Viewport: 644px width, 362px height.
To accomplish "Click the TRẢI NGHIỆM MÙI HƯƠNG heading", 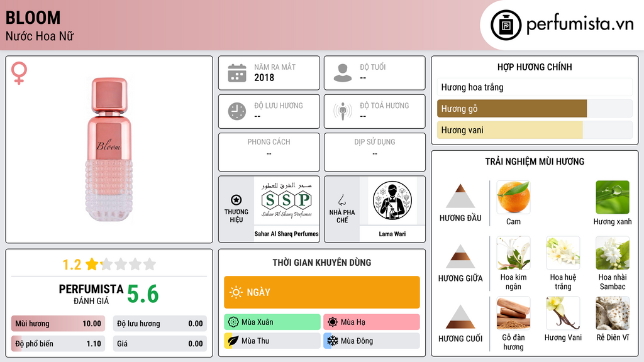I will (535, 162).
